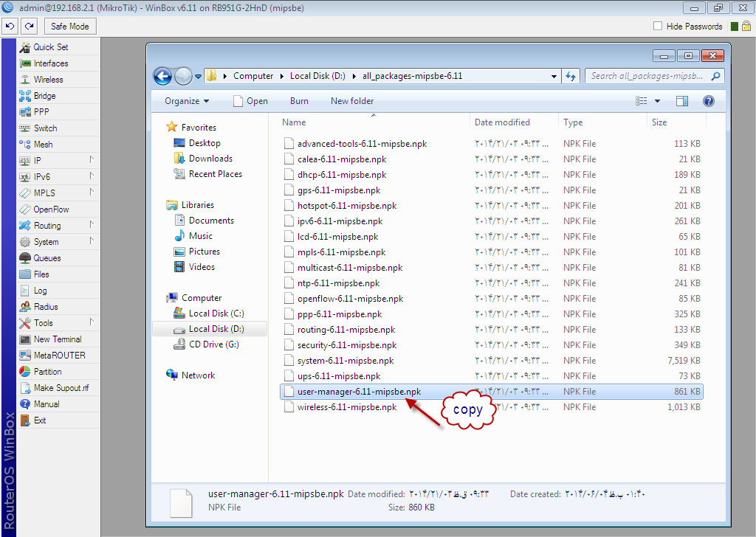The image size is (756, 537).
Task: Click the Forward navigation arrow in file dialog
Action: click(183, 76)
